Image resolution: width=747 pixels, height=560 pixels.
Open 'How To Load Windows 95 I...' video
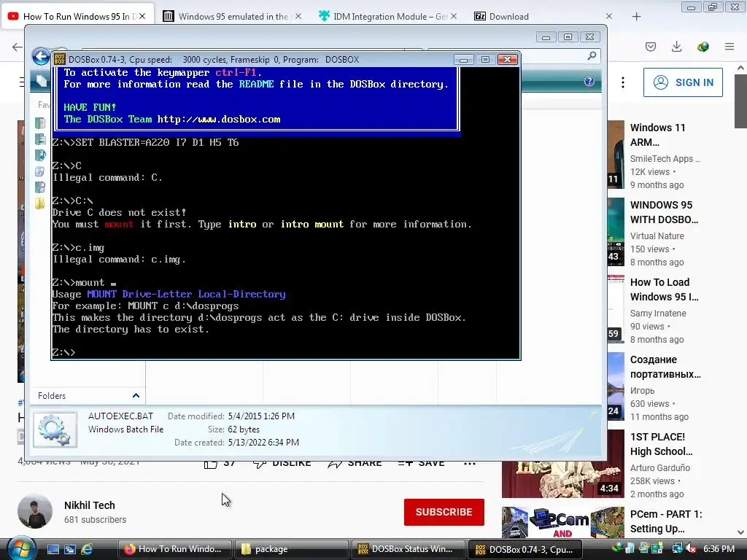tap(664, 289)
